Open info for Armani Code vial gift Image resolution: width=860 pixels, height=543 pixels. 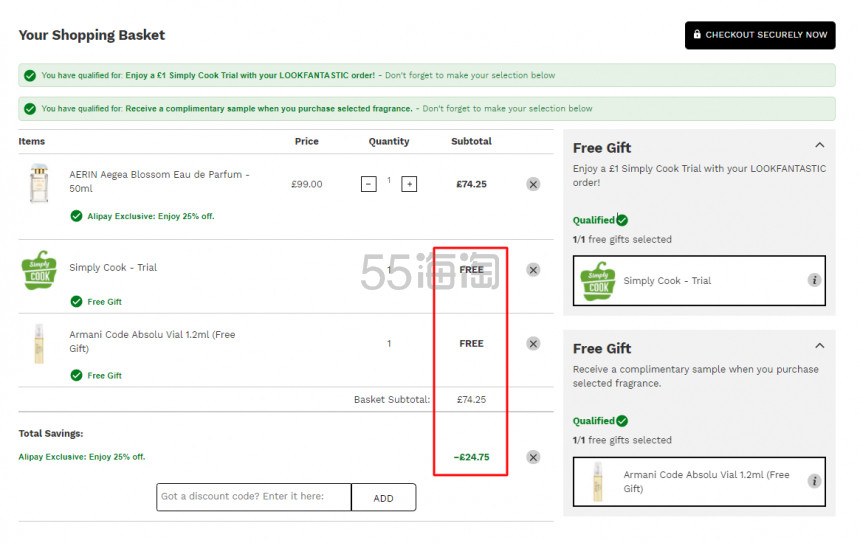point(814,481)
